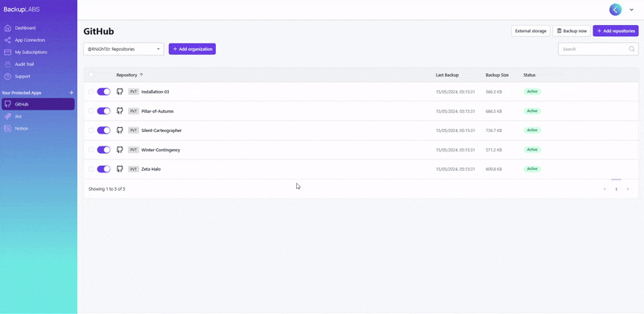Click External storage button

tap(530, 31)
